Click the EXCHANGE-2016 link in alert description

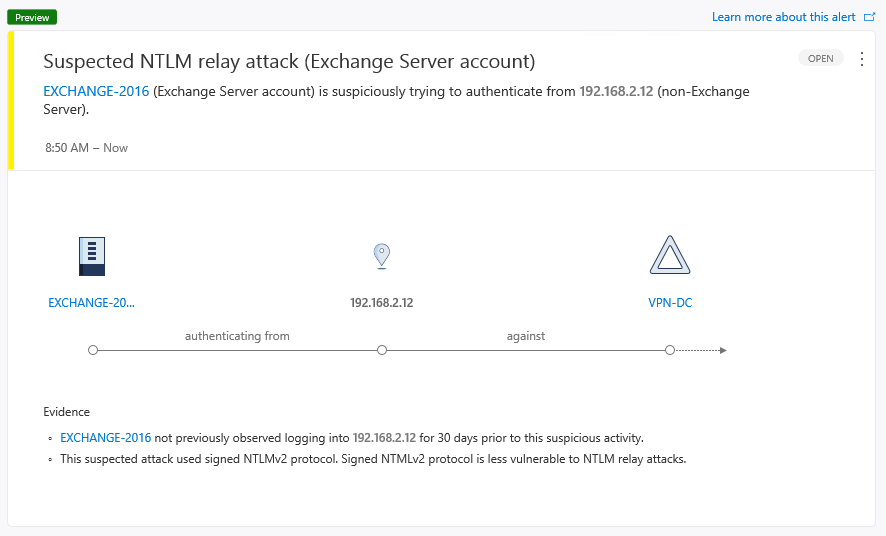click(96, 91)
